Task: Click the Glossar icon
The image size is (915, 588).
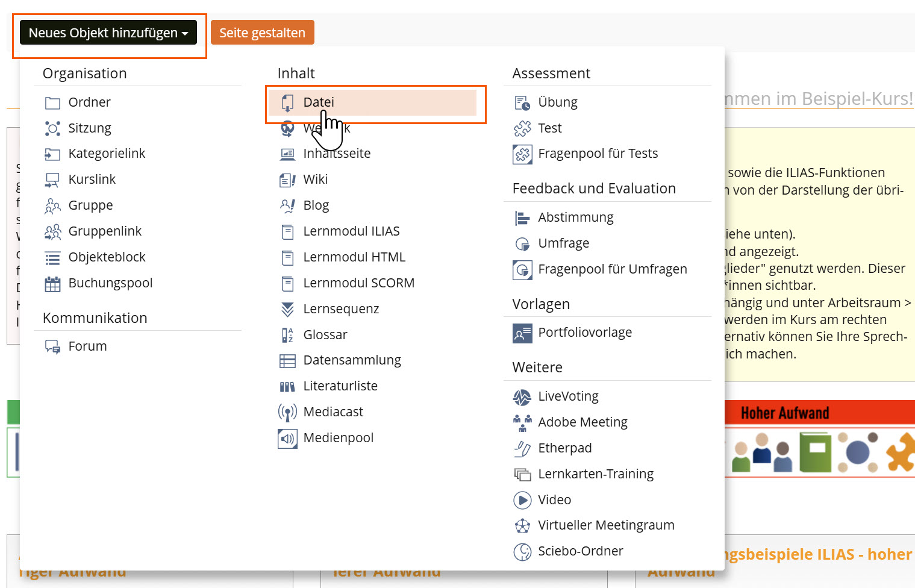Action: coord(288,334)
